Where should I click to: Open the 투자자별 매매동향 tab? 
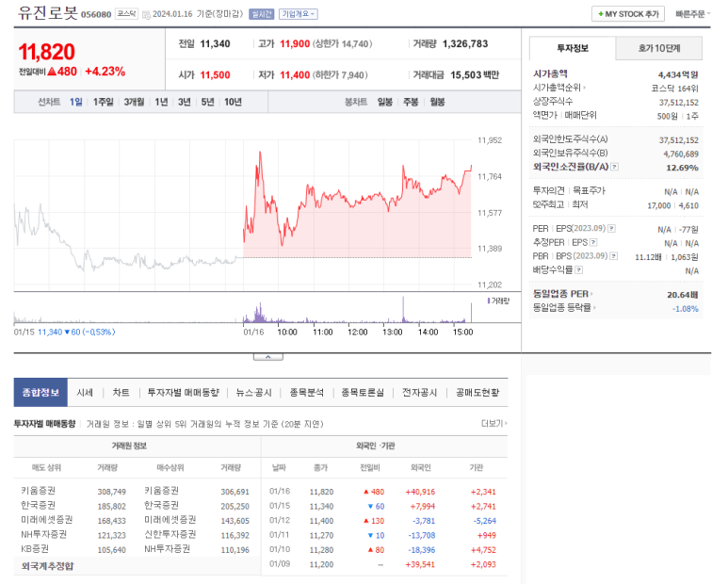(x=183, y=392)
